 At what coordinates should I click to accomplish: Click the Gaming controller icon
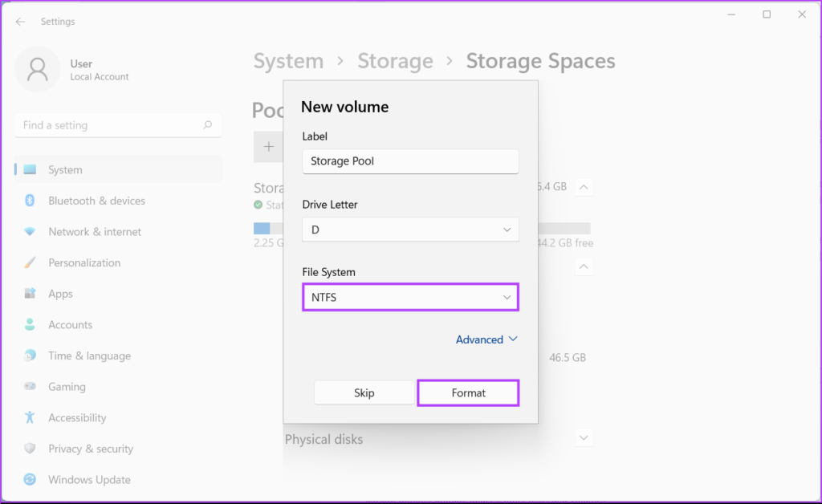[x=30, y=387]
